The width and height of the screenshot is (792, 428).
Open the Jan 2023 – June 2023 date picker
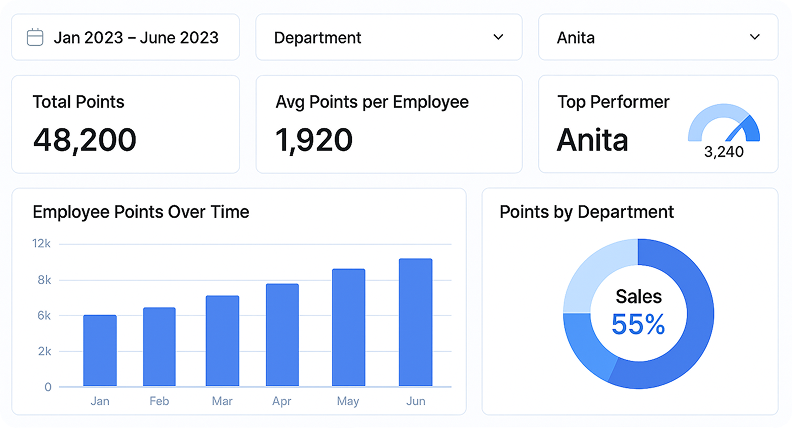(x=125, y=38)
